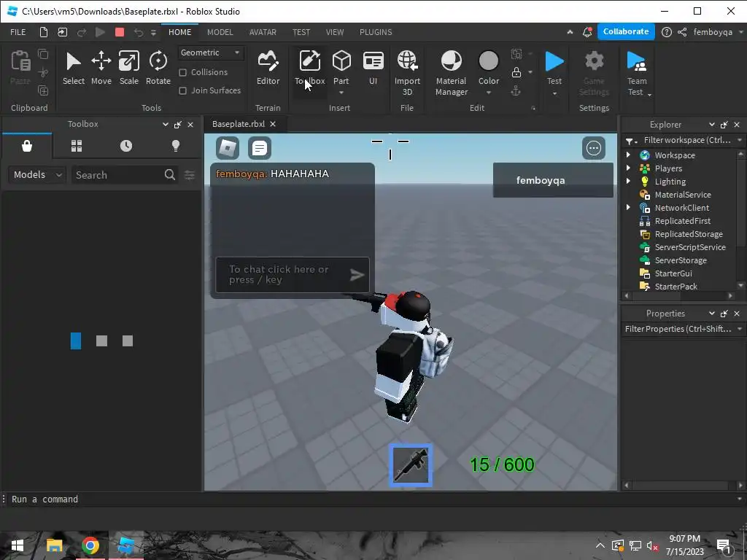Switch to the AVATAR ribbon tab
The image size is (747, 560).
(x=263, y=32)
